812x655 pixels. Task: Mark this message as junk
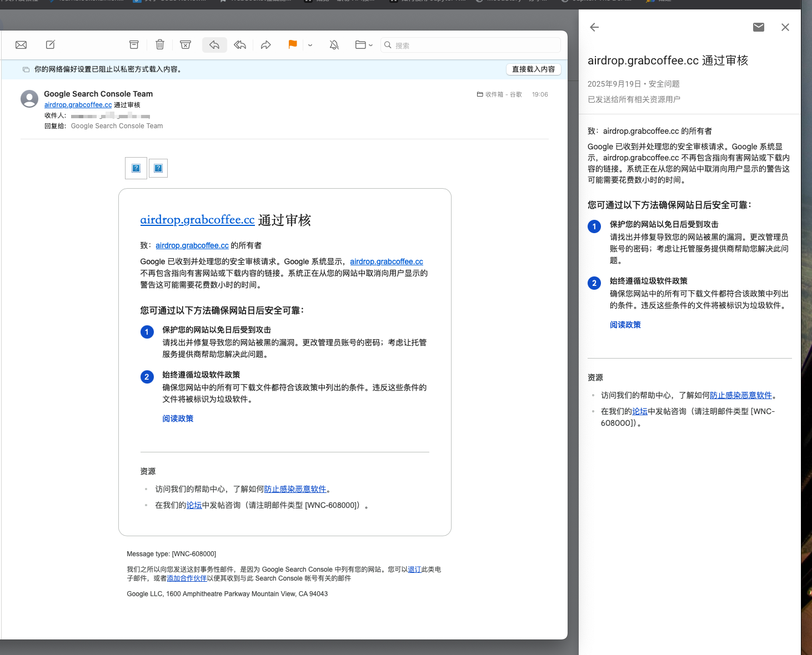[185, 44]
